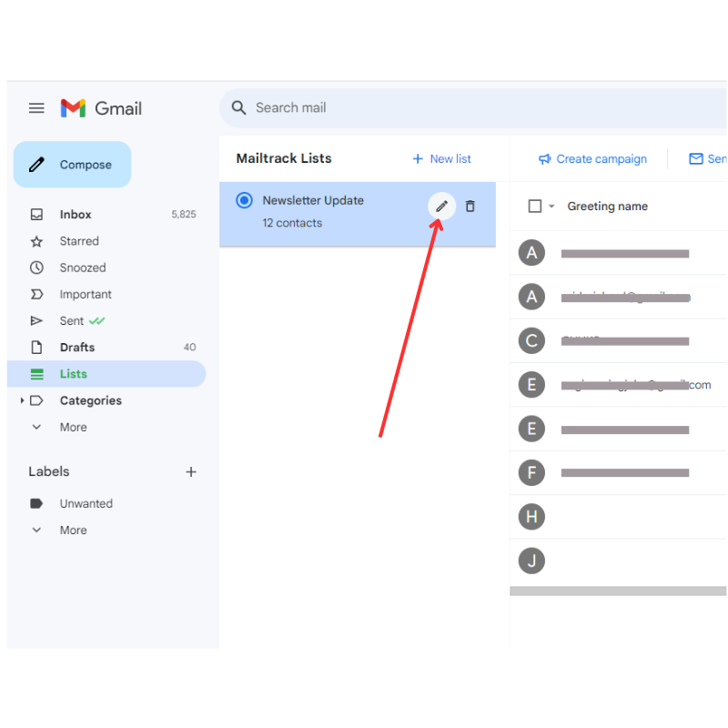Click the Categories label
This screenshot has width=728, height=728.
point(90,400)
